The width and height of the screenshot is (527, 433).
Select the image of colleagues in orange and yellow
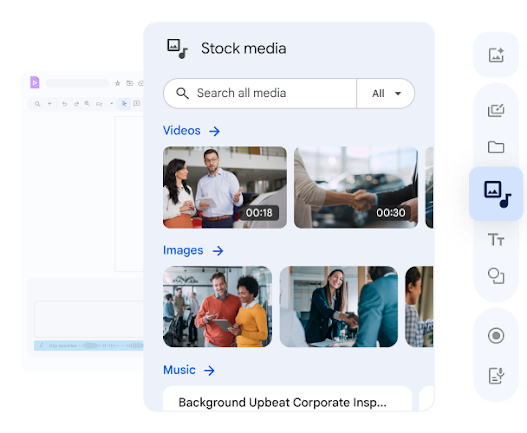point(218,307)
